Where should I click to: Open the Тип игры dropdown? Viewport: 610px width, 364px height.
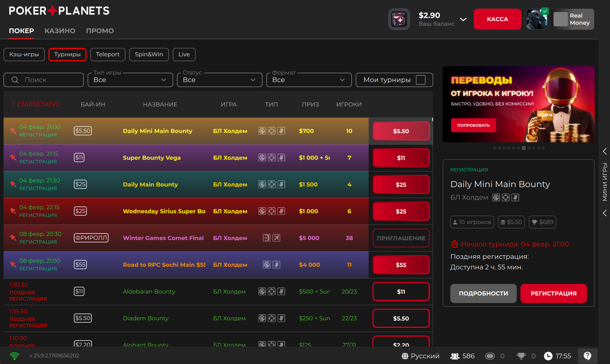pos(130,80)
